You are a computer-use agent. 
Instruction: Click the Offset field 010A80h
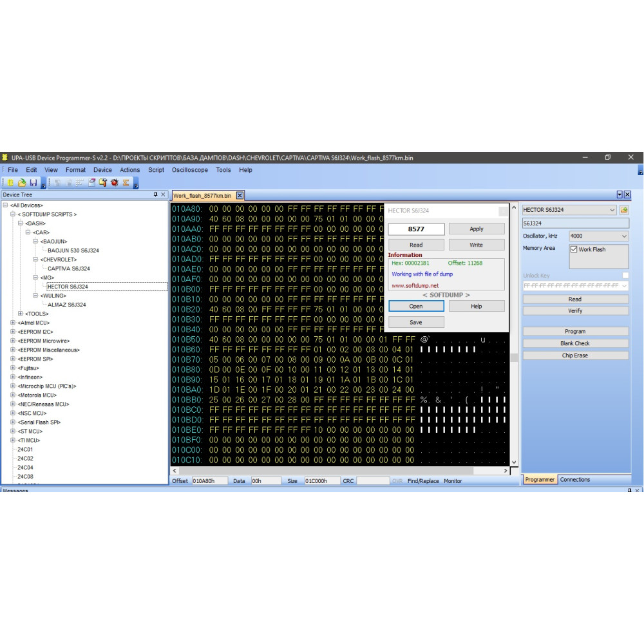coord(210,481)
